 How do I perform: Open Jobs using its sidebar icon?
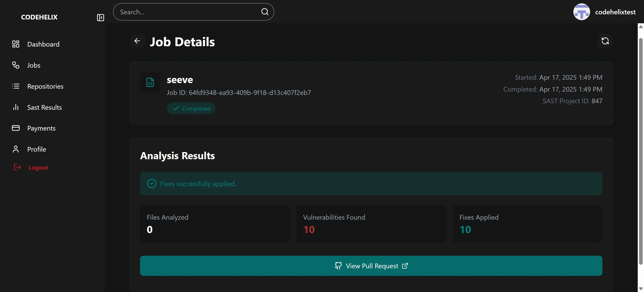[15, 65]
